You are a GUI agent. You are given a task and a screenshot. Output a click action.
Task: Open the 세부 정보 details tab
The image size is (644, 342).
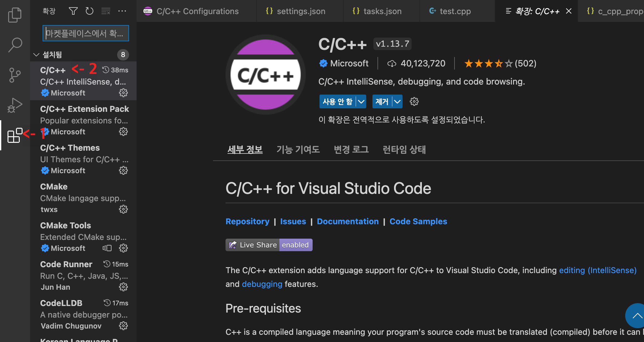coord(245,149)
